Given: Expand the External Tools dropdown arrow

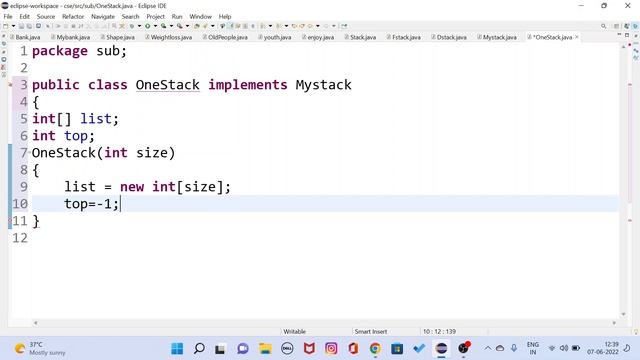Looking at the screenshot, I should (x=187, y=26).
